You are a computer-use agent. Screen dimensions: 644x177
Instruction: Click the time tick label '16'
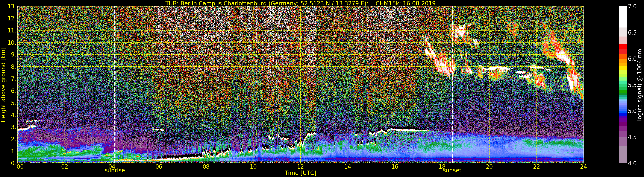(x=395, y=166)
